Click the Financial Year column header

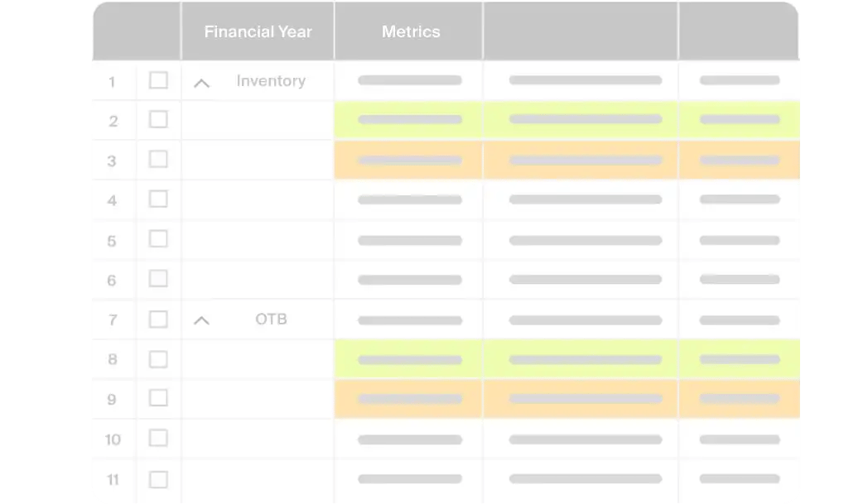258,31
